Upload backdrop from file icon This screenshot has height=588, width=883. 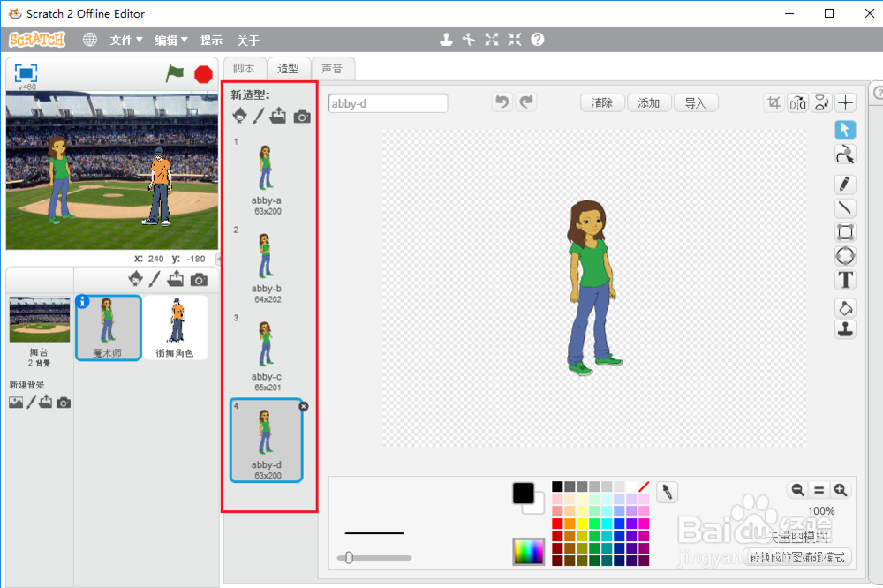click(46, 402)
